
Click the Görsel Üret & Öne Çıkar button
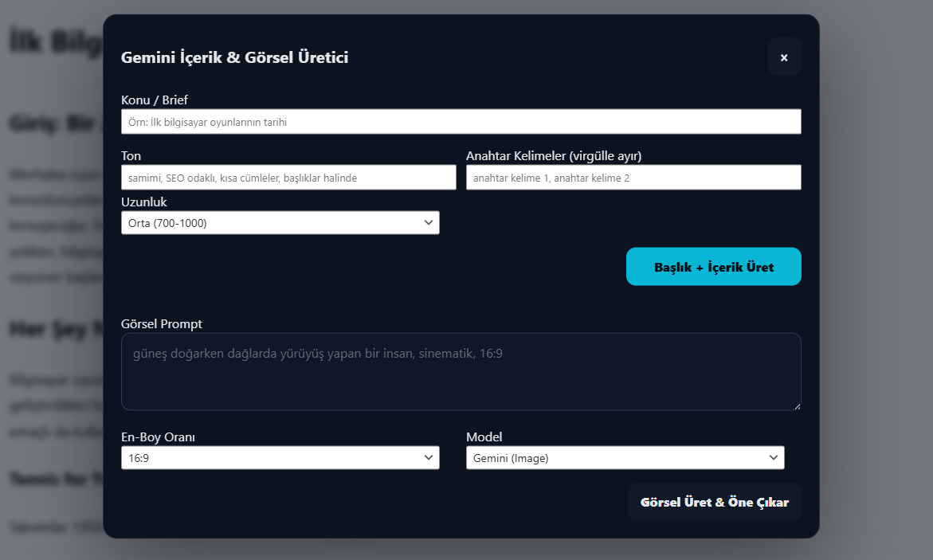coord(715,502)
